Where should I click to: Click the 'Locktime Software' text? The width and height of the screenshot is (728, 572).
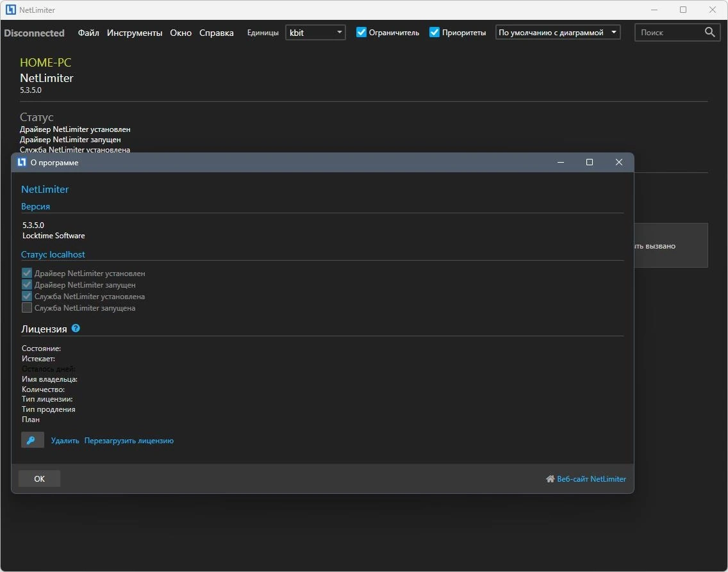coord(53,236)
